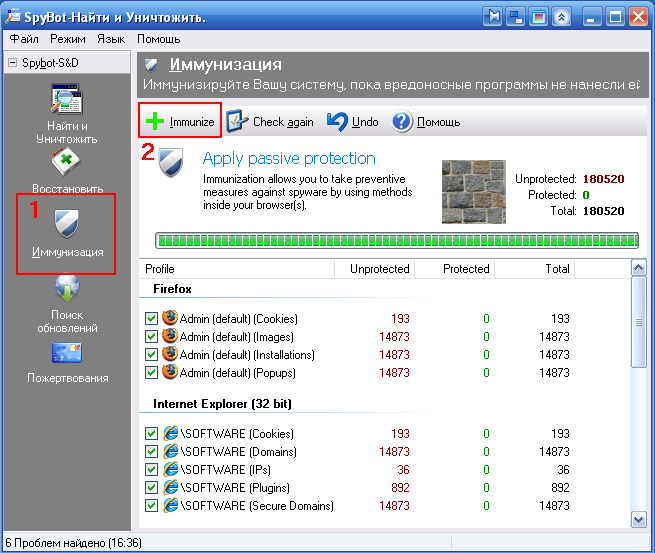Uncheck Admin (default) (Cookies) checkbox

151,318
